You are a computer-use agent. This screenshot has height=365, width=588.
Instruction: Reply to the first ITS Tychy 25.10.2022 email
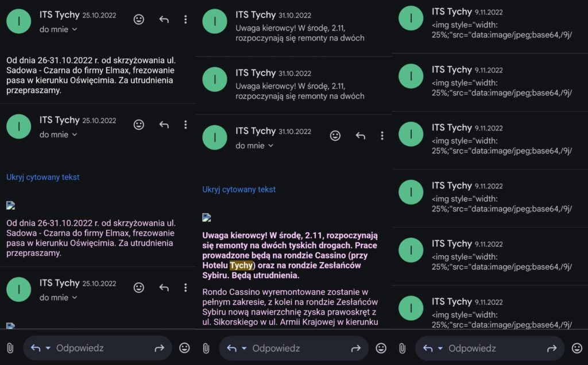click(164, 19)
